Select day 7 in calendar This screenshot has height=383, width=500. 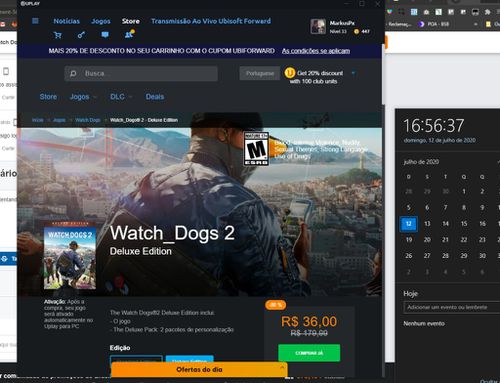pos(445,207)
